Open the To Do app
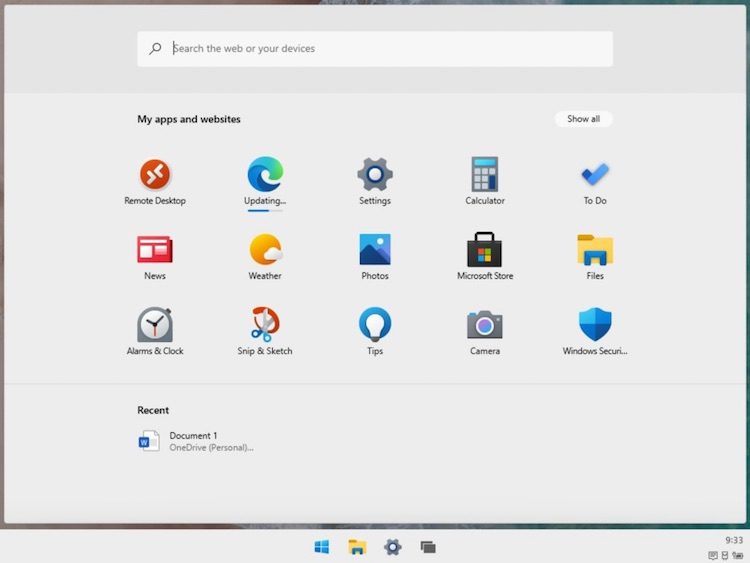Image resolution: width=750 pixels, height=563 pixels. (x=595, y=175)
